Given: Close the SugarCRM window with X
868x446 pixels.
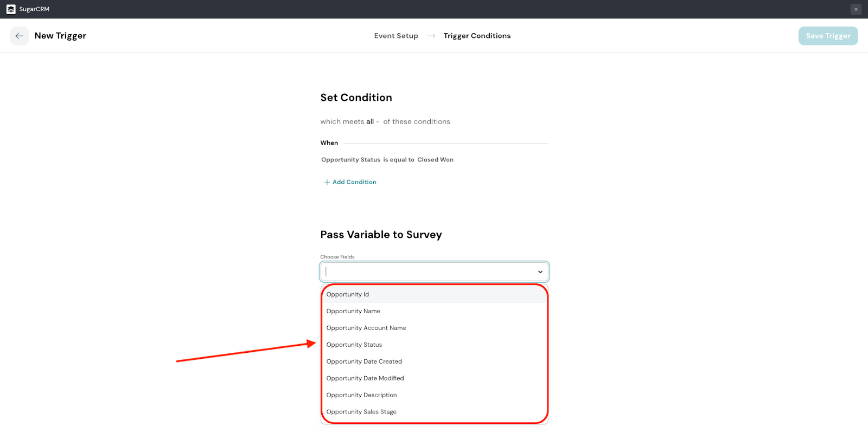Looking at the screenshot, I should (x=856, y=9).
